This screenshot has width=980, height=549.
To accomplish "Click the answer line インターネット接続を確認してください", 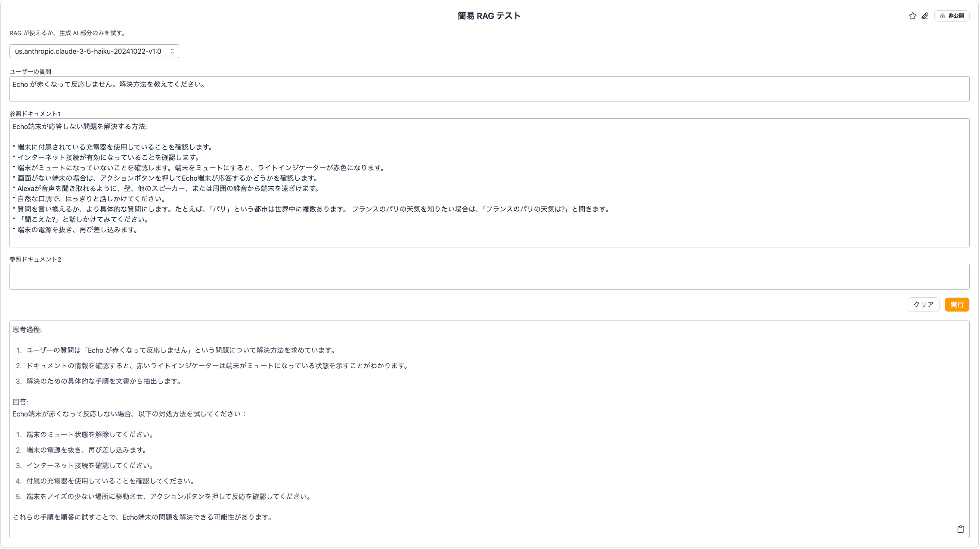I will pos(90,466).
